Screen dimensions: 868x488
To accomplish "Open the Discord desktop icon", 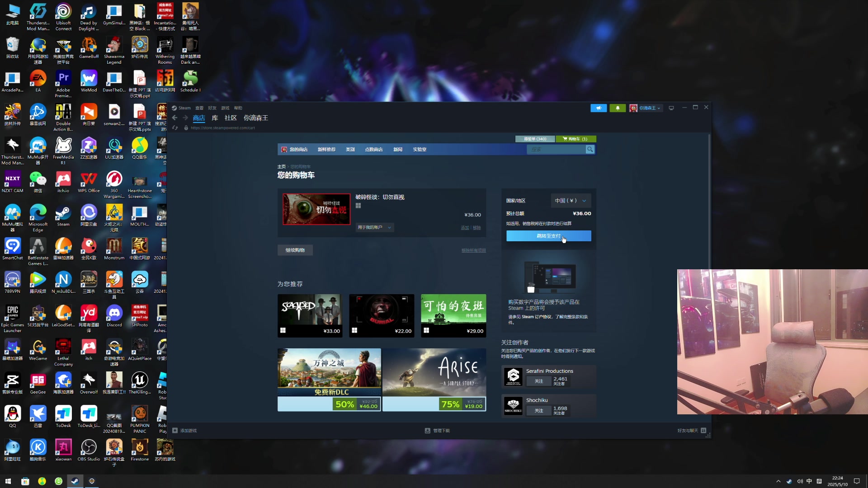I will tap(114, 316).
